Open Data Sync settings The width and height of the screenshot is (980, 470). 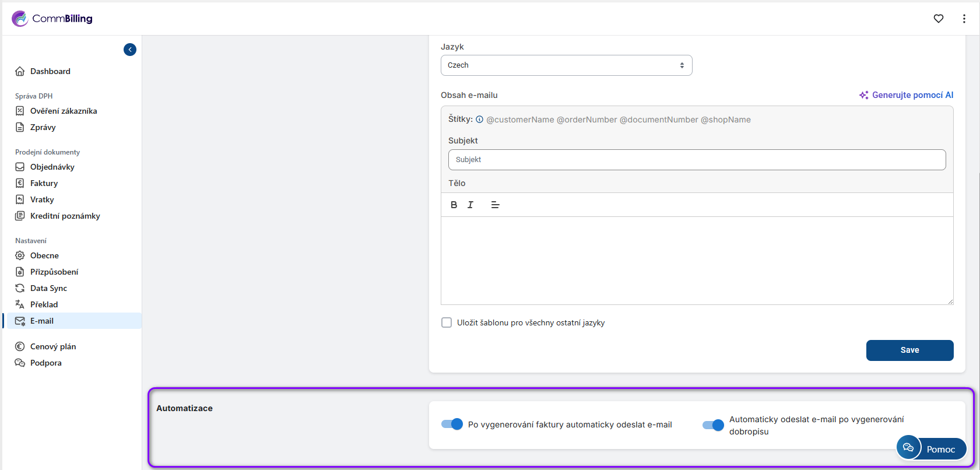[48, 288]
